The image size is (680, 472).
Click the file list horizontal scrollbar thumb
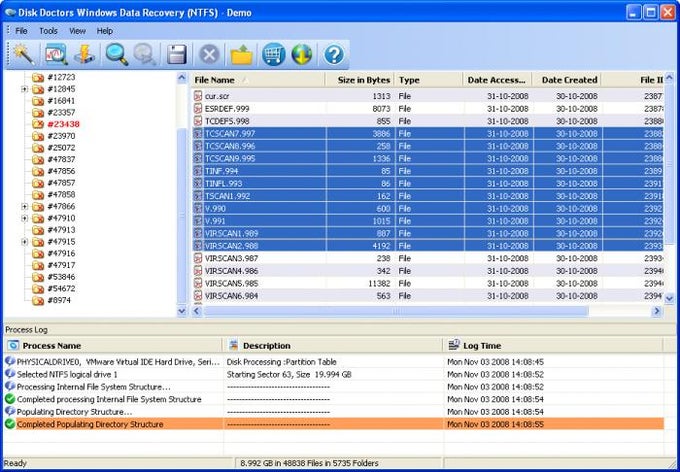point(396,311)
